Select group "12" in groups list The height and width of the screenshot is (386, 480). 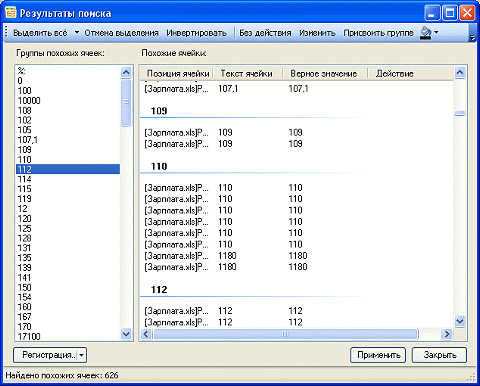pyautogui.click(x=68, y=209)
